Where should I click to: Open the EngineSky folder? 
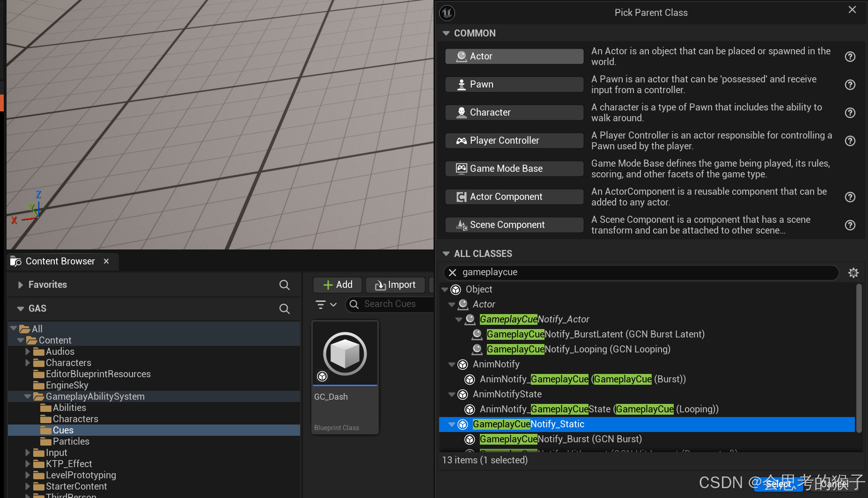pyautogui.click(x=67, y=385)
